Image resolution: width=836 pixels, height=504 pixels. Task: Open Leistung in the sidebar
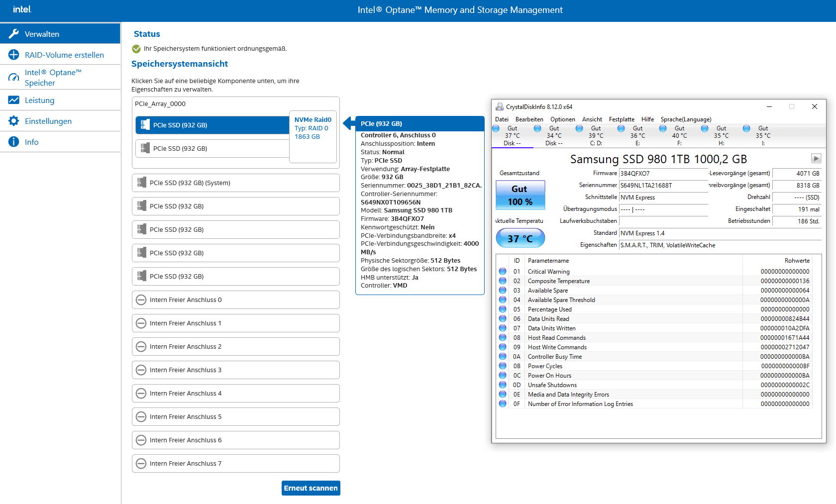[60, 100]
